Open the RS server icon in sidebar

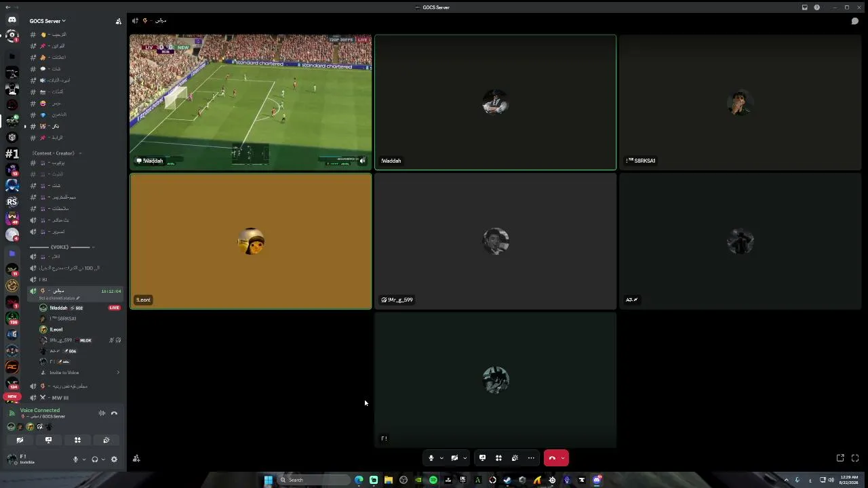click(x=12, y=202)
